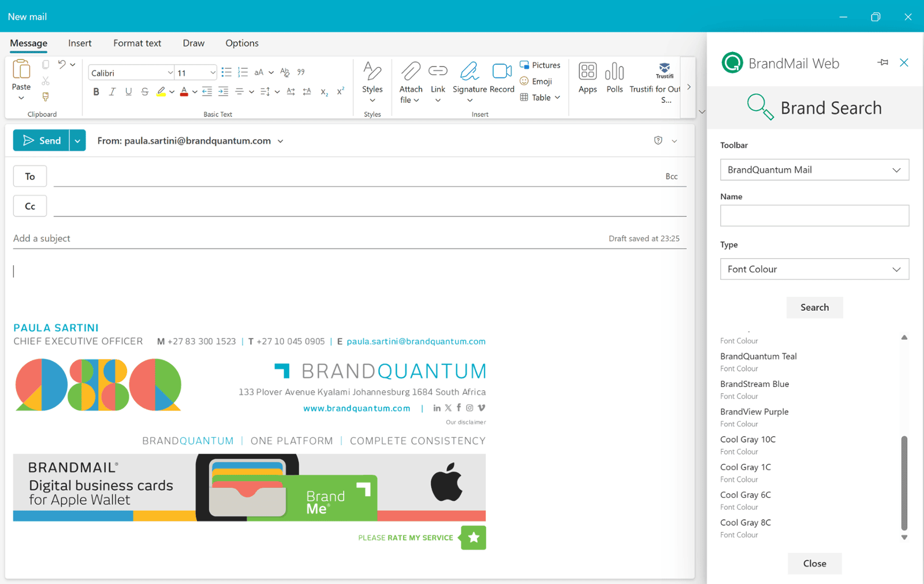Open the paragraph alignment dropdown
924x584 pixels.
[x=252, y=92]
